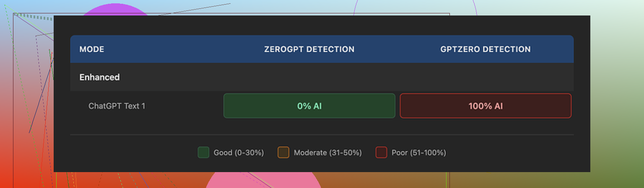Select the GPTZERO DETECTION column header
This screenshot has width=644, height=188.
coord(486,49)
